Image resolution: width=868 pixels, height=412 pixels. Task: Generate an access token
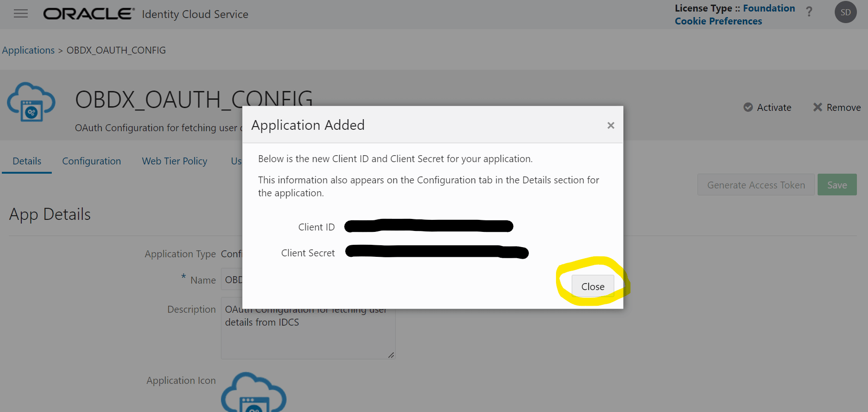(x=756, y=184)
